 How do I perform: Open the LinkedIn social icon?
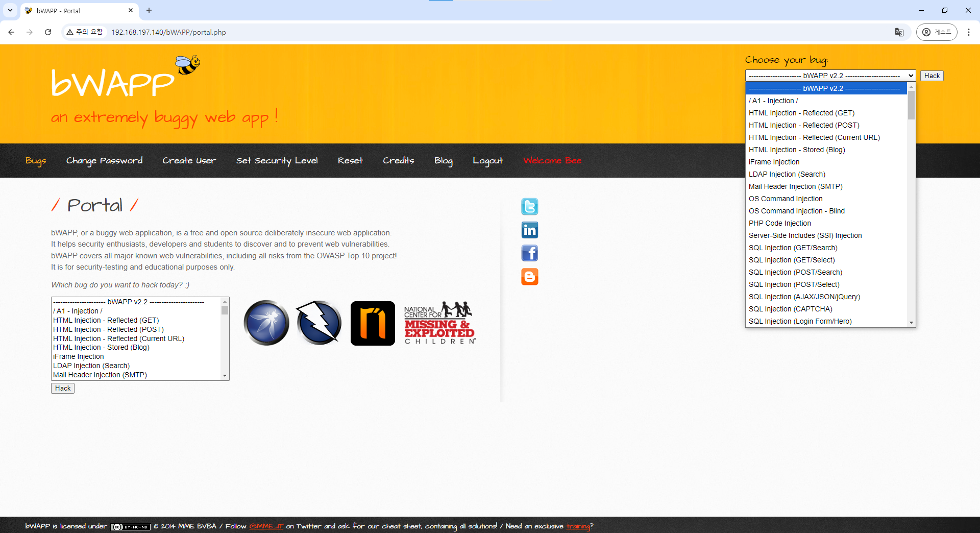click(529, 230)
